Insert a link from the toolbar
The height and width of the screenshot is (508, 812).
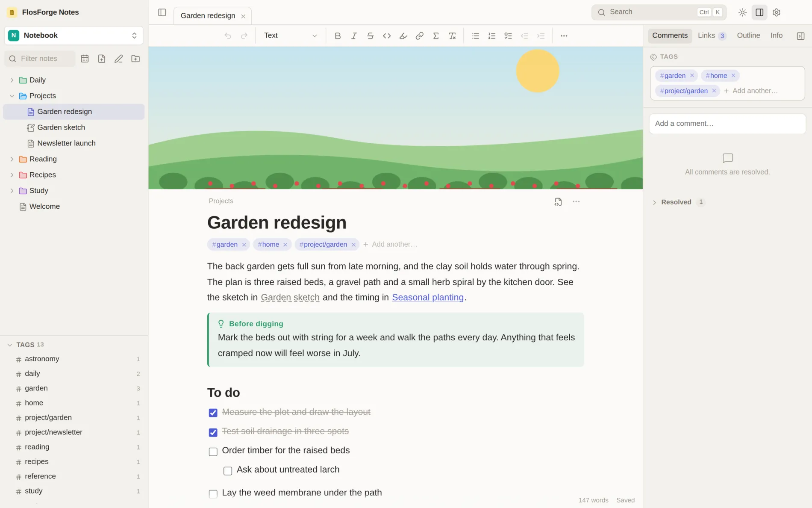coord(420,36)
